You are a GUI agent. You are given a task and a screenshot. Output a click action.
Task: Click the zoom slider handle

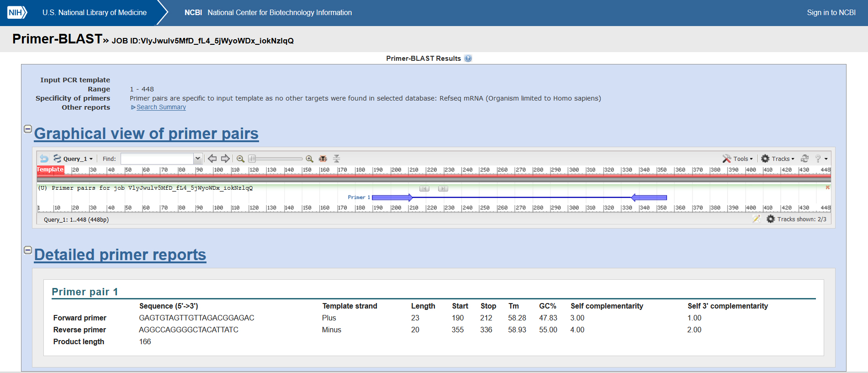pyautogui.click(x=252, y=159)
